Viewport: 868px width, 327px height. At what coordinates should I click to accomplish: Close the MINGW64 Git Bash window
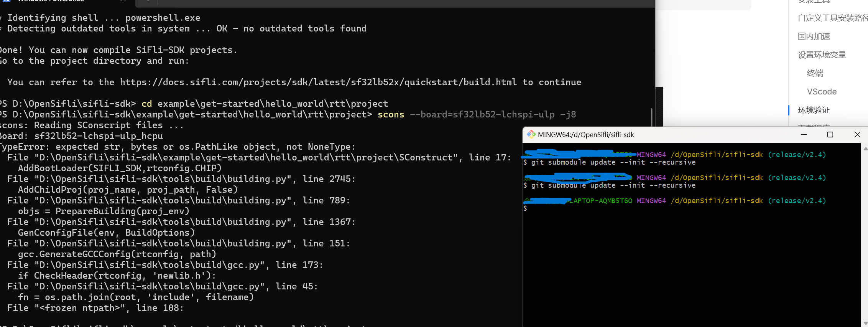(x=857, y=134)
